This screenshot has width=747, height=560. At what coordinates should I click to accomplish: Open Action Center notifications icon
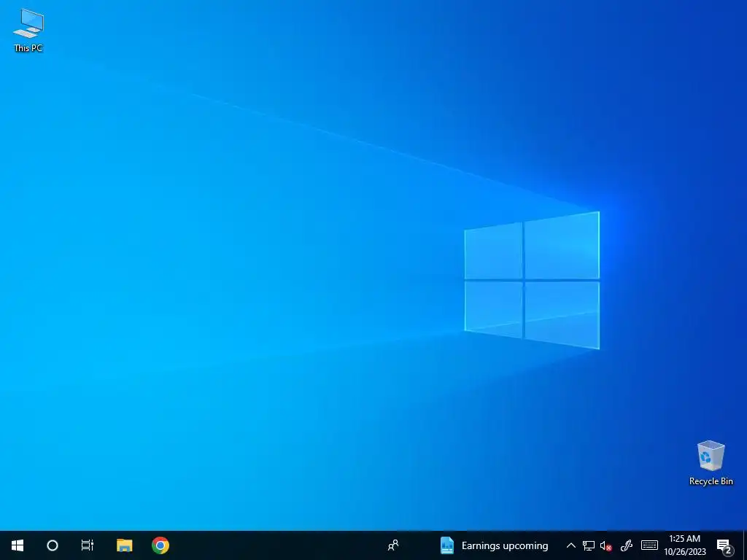pyautogui.click(x=724, y=545)
